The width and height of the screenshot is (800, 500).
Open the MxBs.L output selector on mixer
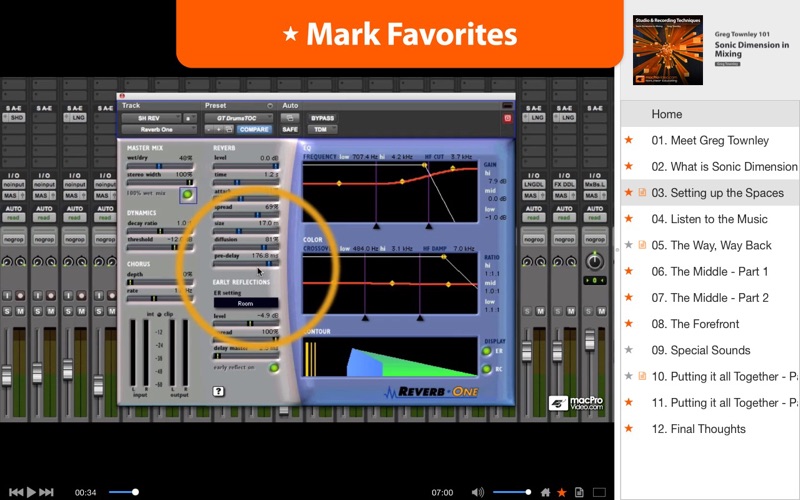[x=594, y=184]
